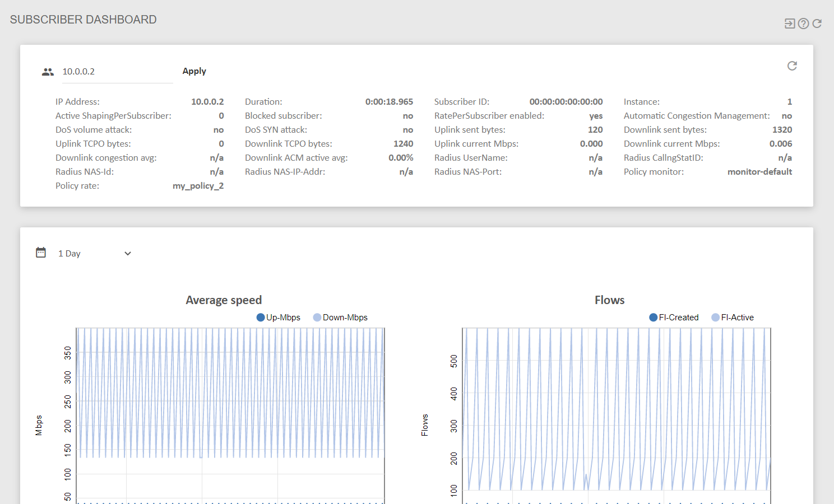The height and width of the screenshot is (504, 834).
Task: Select Downlink current Mbps value 0.006
Action: 781,144
